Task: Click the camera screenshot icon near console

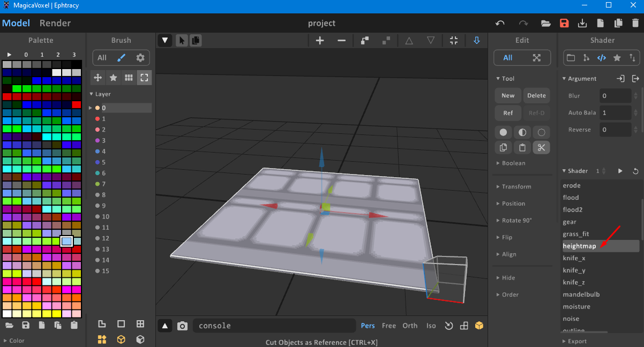Action: pos(182,326)
